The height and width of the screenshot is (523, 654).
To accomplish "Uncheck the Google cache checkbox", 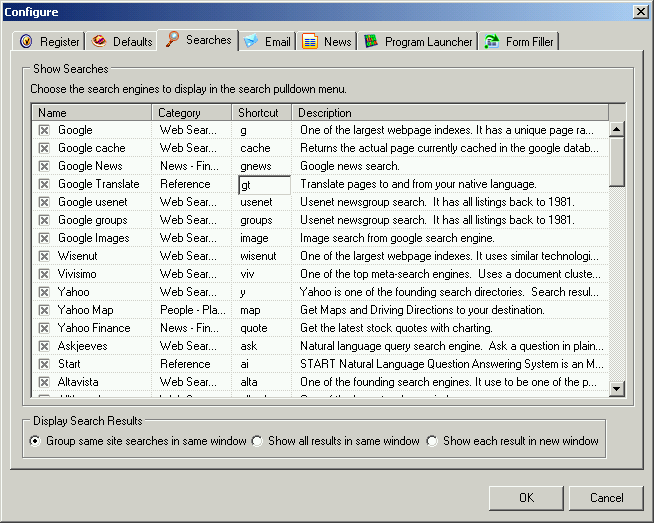I will (44, 148).
